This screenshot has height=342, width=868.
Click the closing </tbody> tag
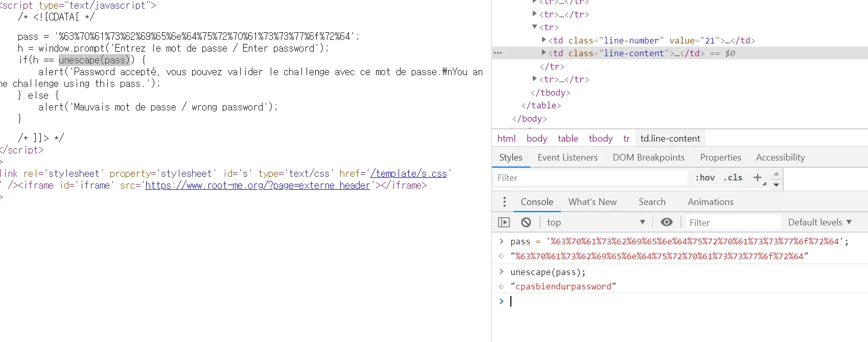550,93
